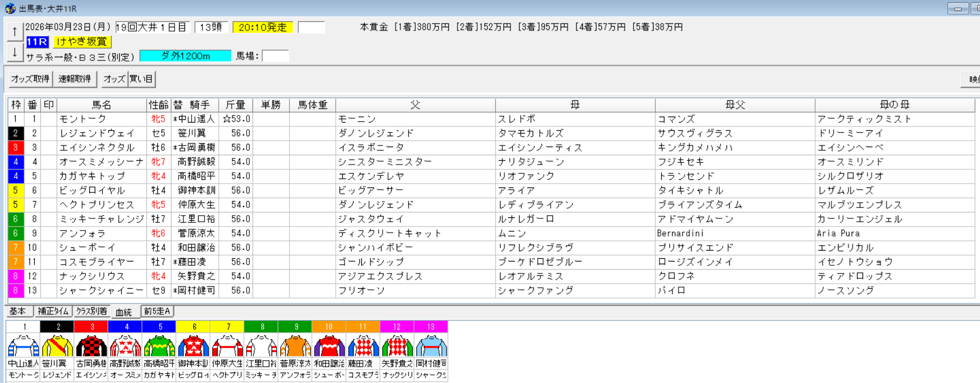Click the application icon in the title bar
Viewport: 980px width, 383px height.
click(x=10, y=8)
